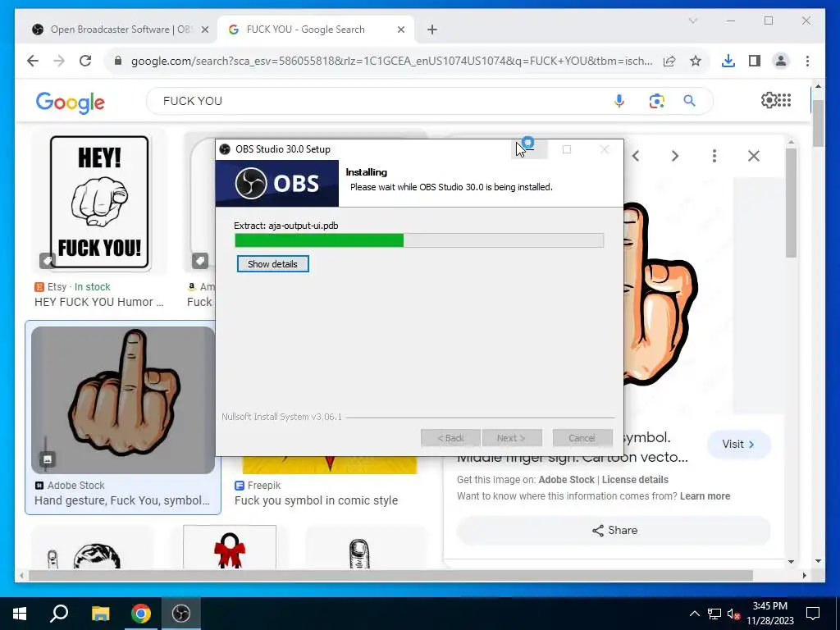Image resolution: width=840 pixels, height=630 pixels.
Task: Open the Chrome profile avatar
Action: tap(781, 61)
